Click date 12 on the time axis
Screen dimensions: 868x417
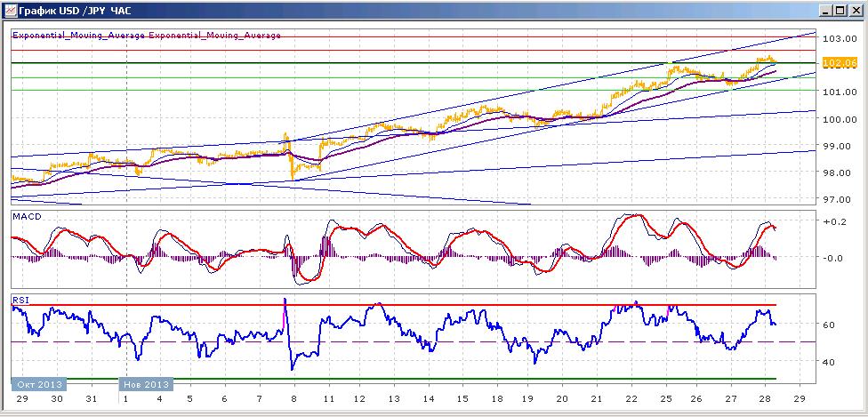359,398
